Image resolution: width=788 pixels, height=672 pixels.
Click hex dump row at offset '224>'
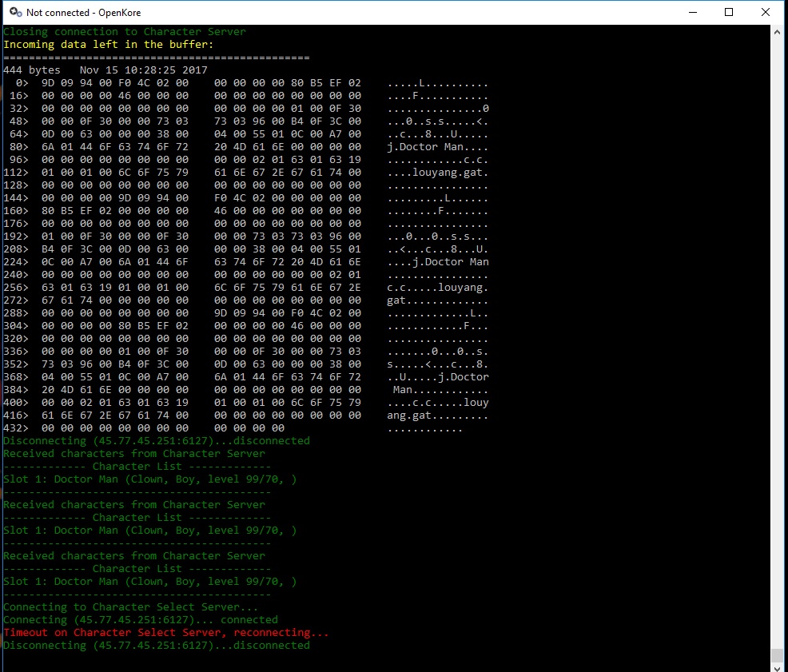246,262
